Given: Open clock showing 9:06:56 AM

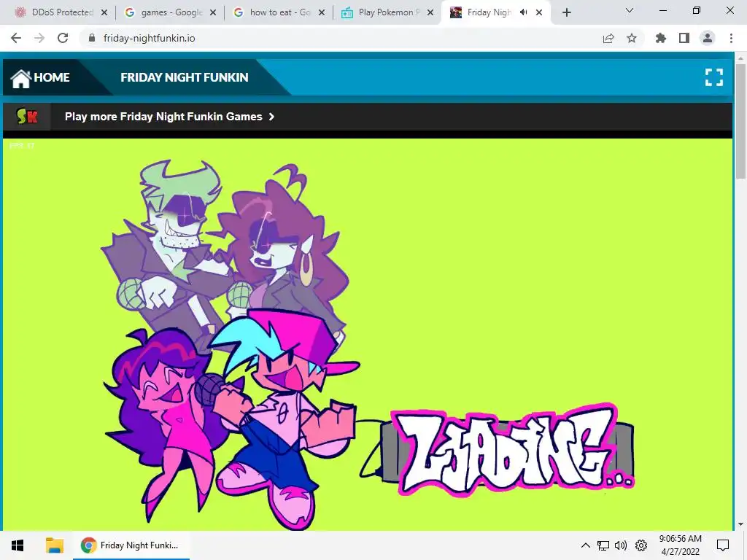Looking at the screenshot, I should tap(681, 545).
